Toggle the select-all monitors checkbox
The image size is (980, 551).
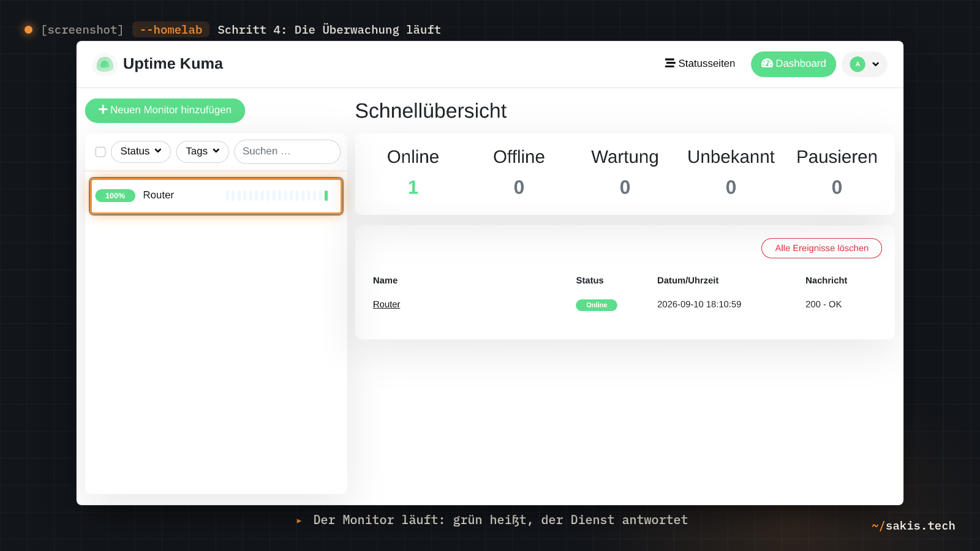(100, 152)
